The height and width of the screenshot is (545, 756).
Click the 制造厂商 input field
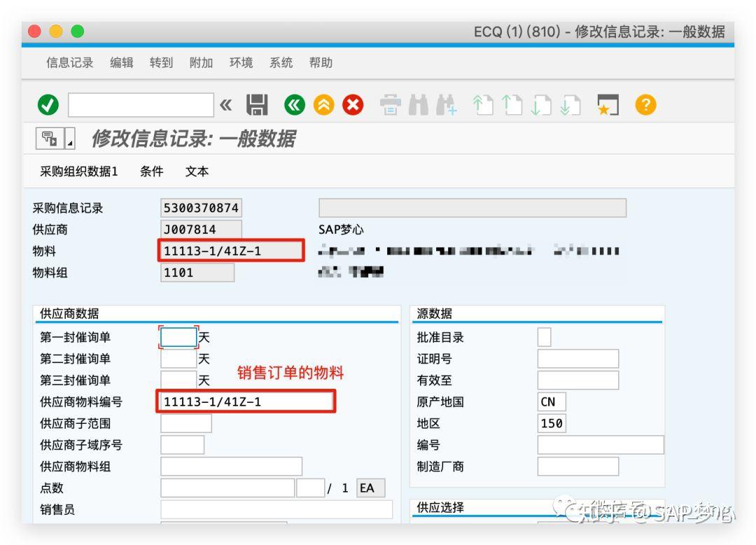pos(578,467)
